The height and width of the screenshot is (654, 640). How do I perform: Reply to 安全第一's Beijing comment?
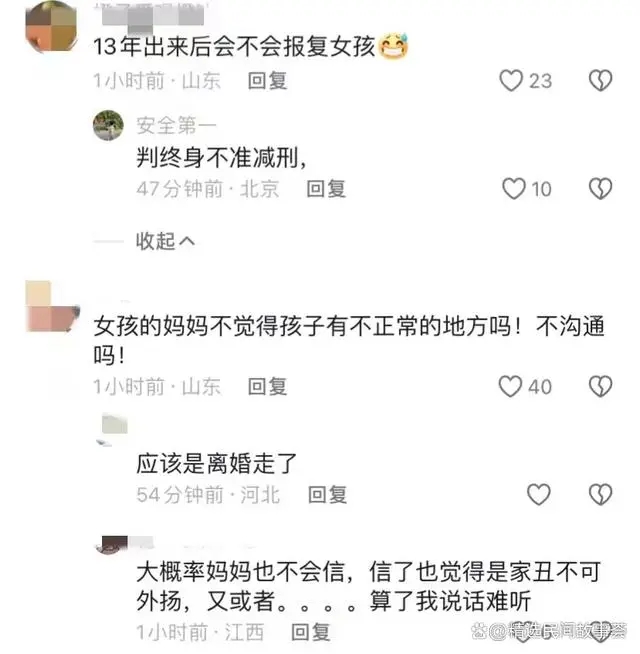(326, 189)
